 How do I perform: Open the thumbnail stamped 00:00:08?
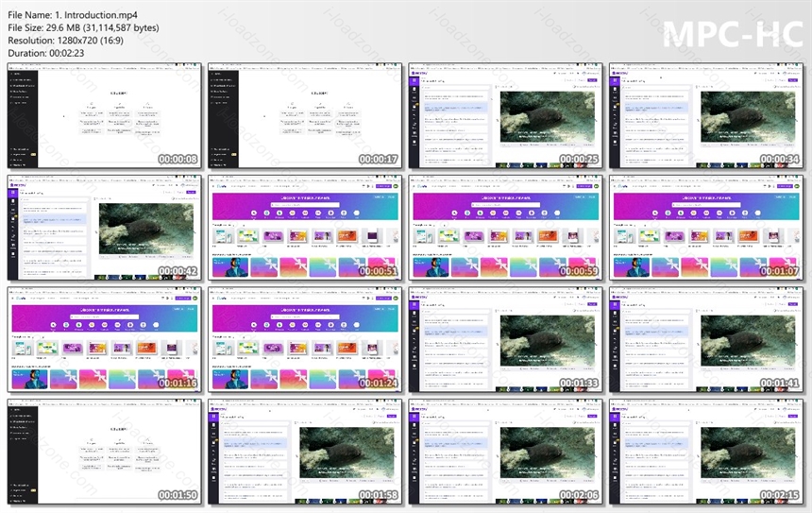click(105, 116)
